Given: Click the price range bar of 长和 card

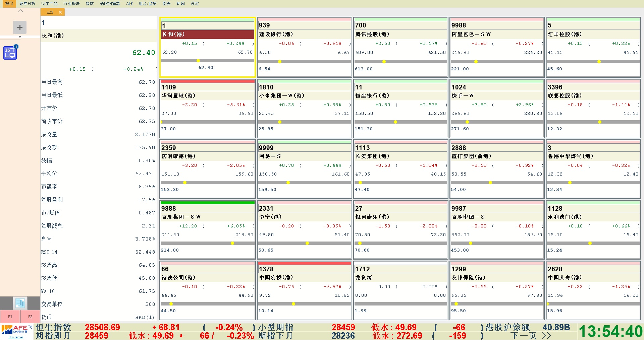Looking at the screenshot, I should pyautogui.click(x=207, y=61).
